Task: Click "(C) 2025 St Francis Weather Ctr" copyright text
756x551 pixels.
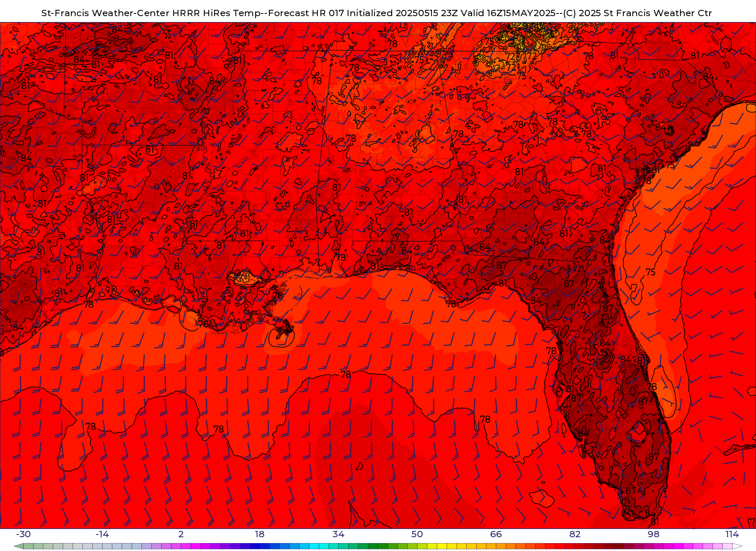Action: point(637,13)
